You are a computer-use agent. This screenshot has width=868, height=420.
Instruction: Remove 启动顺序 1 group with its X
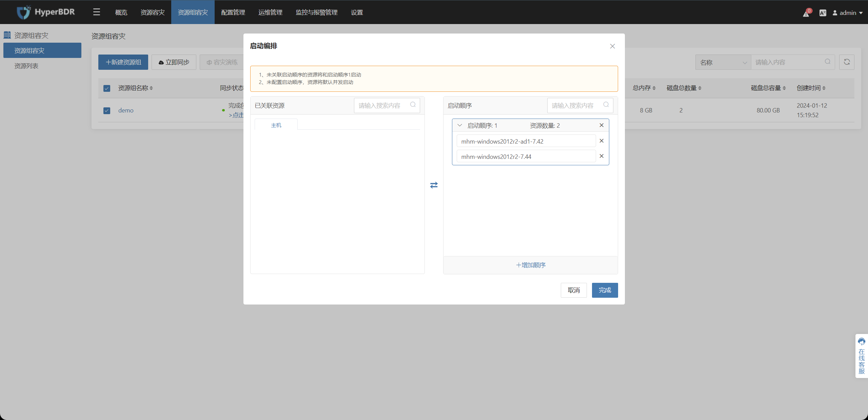[x=601, y=125]
